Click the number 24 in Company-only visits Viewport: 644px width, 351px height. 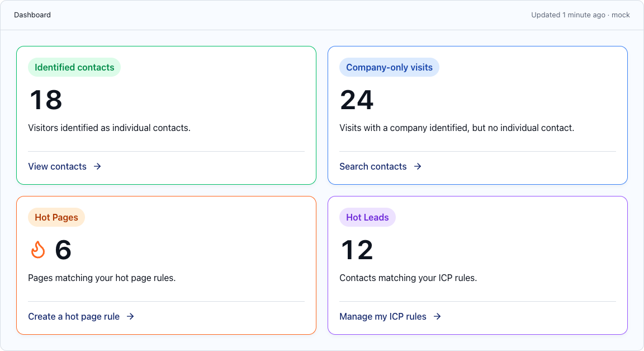(357, 100)
